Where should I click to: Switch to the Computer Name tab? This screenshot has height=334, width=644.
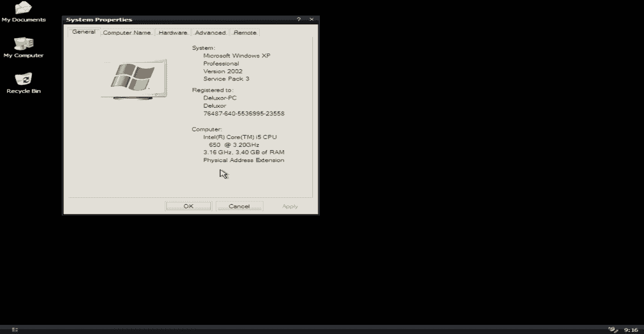[127, 32]
